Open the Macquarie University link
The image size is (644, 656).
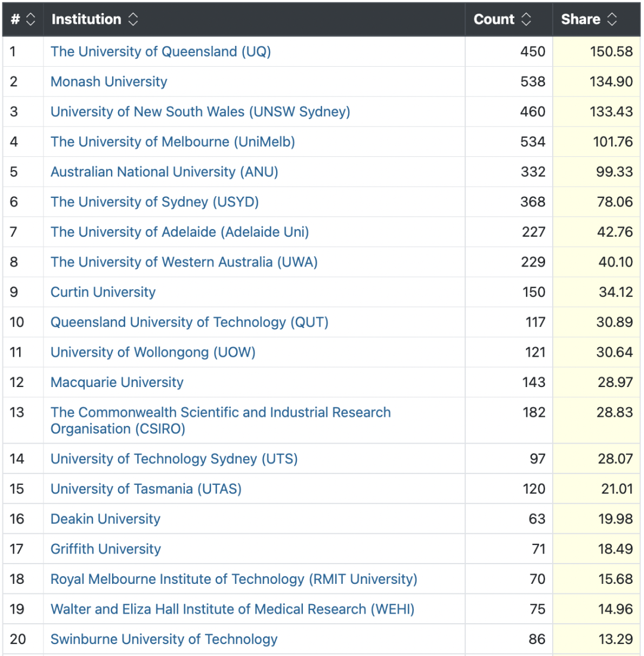[x=117, y=382]
